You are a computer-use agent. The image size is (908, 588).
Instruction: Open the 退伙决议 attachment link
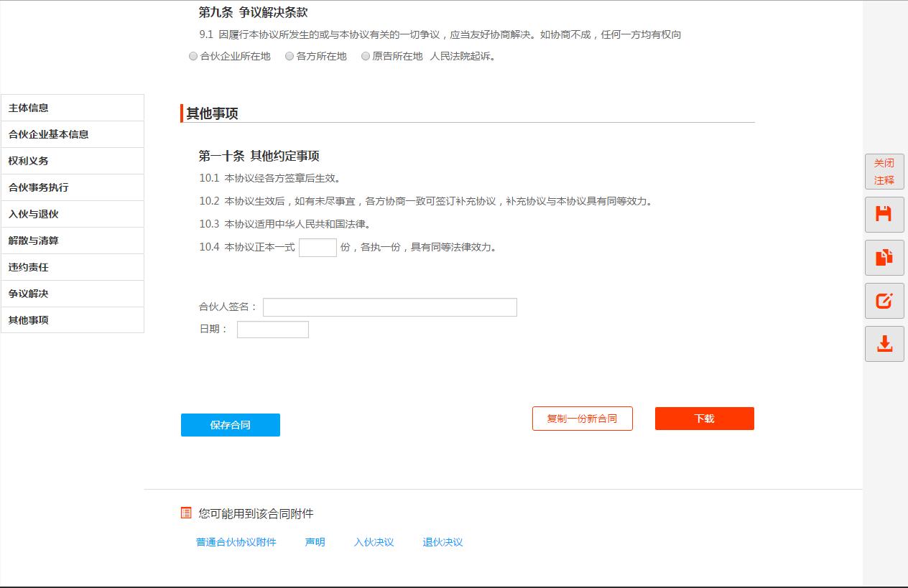pos(444,542)
